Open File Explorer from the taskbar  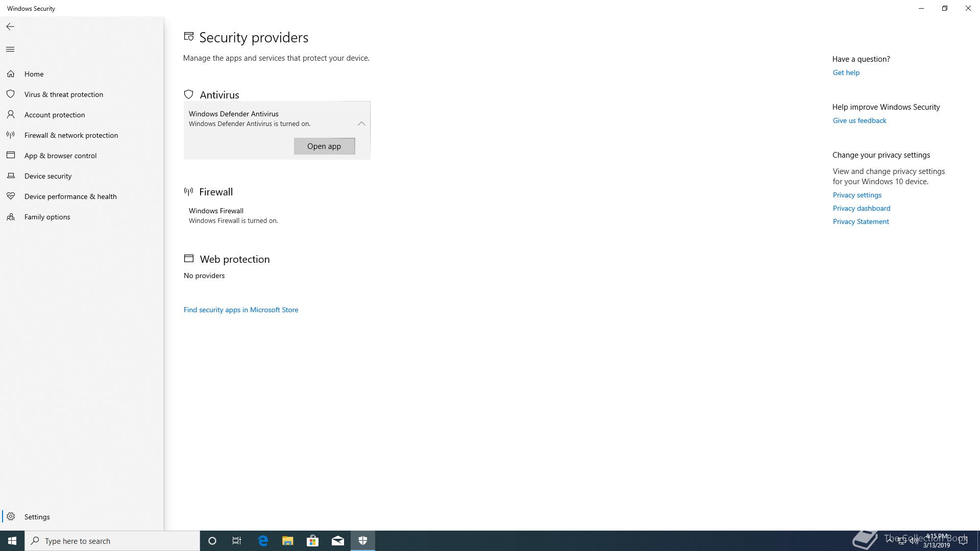pos(288,541)
